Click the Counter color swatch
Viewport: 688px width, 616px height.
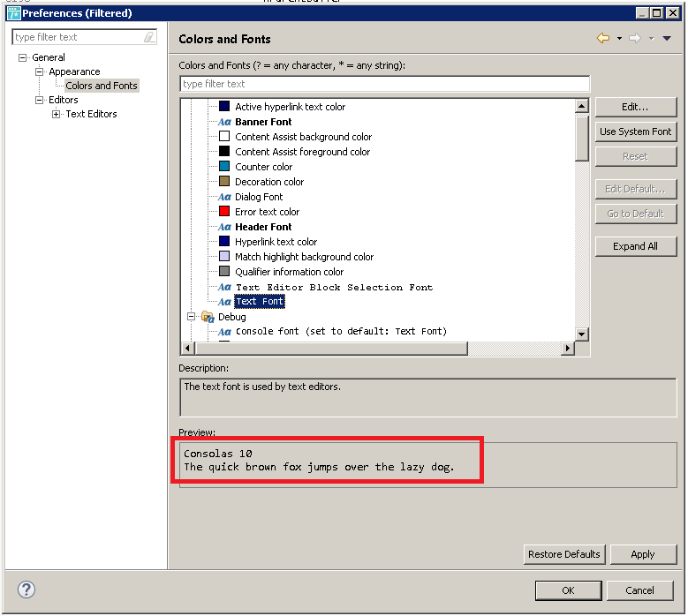point(224,166)
